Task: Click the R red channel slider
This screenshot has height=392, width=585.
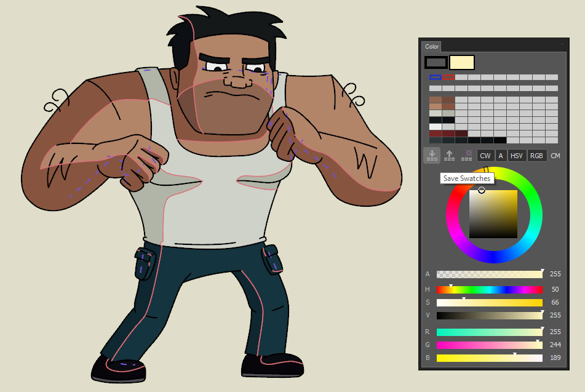Action: (490, 332)
